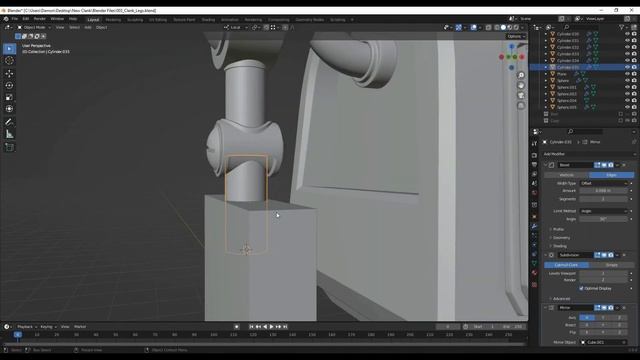Click the viewport zoom gizmo icon

pos(521,76)
